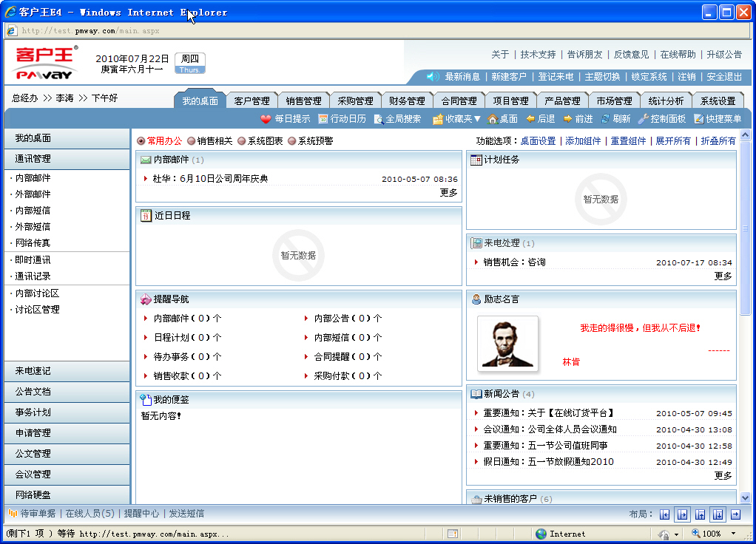Adjust the 100% zoom control in status bar
Viewport: 756px width, 544px height.
pos(712,533)
